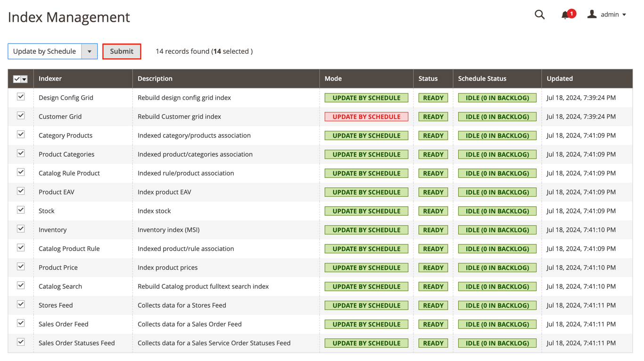View admin notifications bell
The height and width of the screenshot is (361, 644).
point(564,15)
